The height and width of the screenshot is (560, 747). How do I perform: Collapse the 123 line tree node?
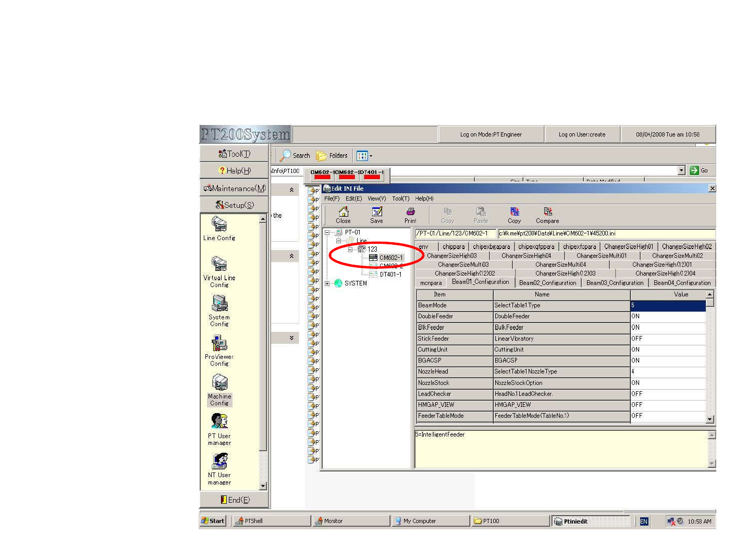(350, 250)
